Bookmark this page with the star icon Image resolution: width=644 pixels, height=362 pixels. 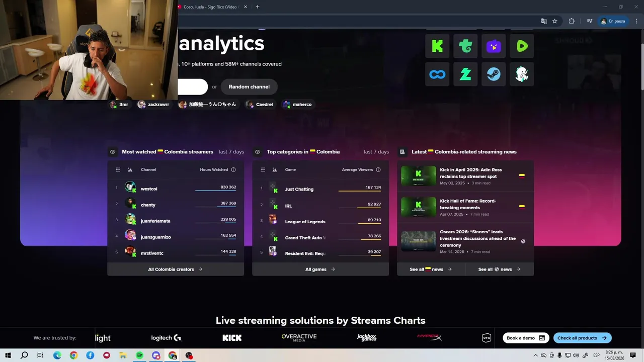(555, 21)
